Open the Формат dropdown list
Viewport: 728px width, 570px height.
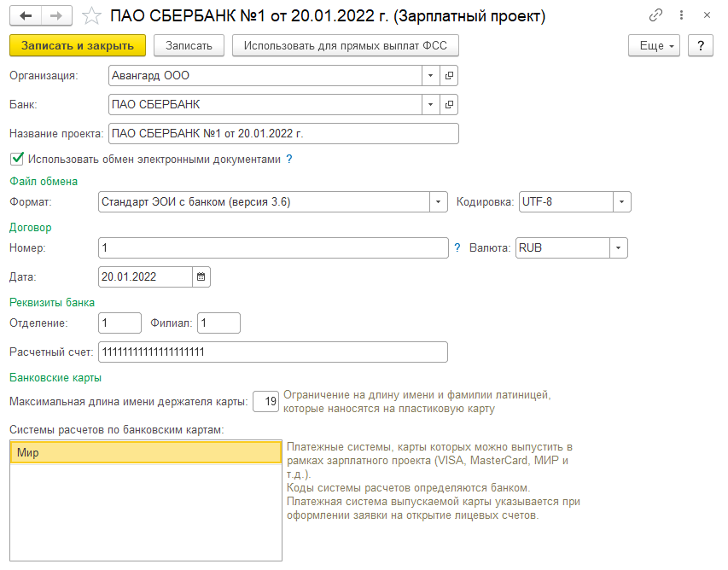click(x=438, y=202)
